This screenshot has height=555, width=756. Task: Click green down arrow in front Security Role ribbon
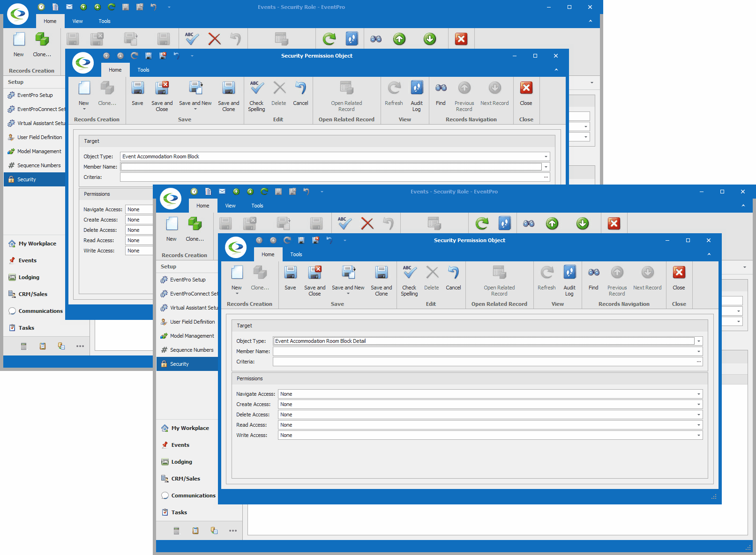pos(583,223)
